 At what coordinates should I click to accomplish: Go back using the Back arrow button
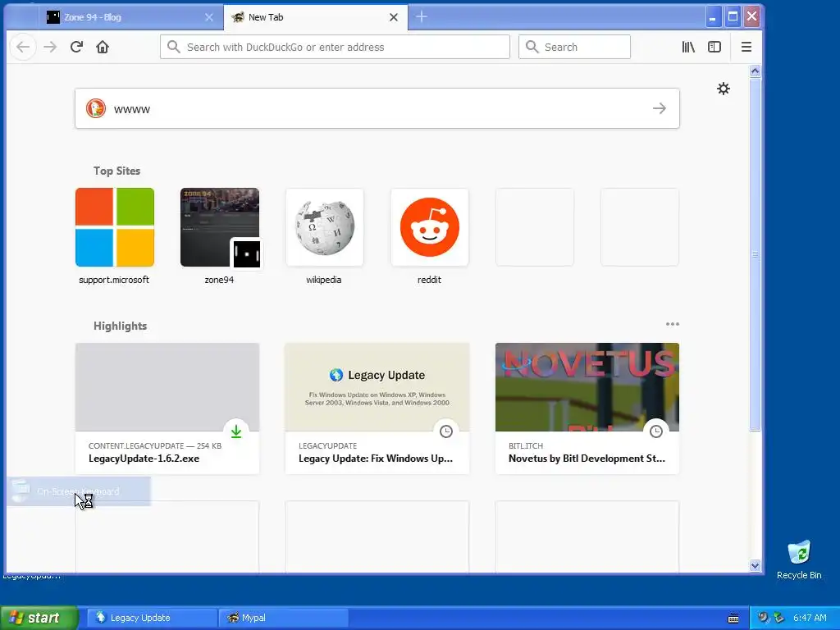click(x=23, y=47)
